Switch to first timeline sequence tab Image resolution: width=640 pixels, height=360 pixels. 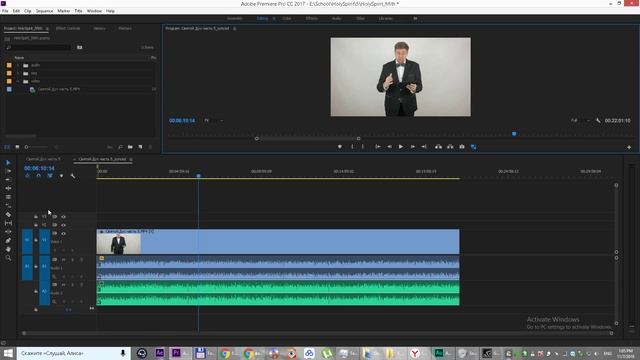[43, 159]
